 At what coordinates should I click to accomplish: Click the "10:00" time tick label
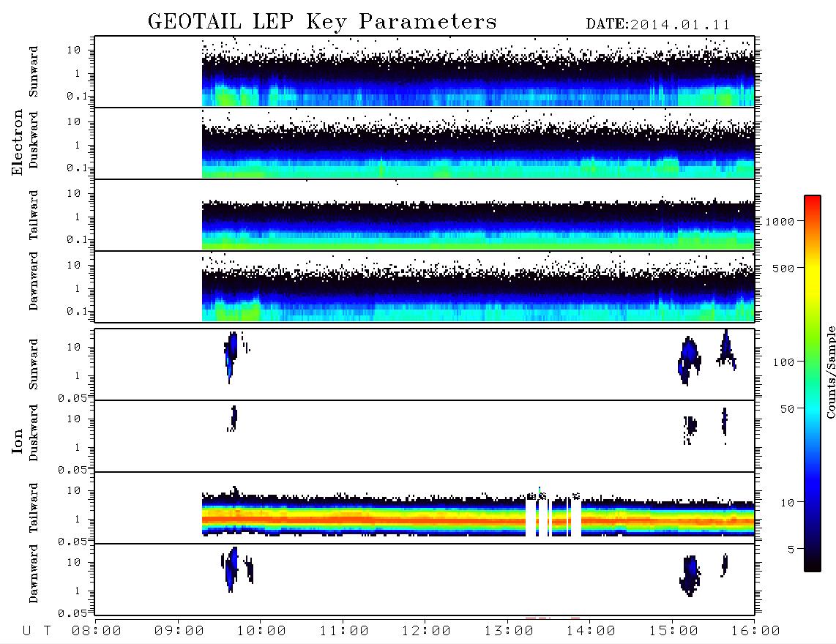click(x=261, y=631)
